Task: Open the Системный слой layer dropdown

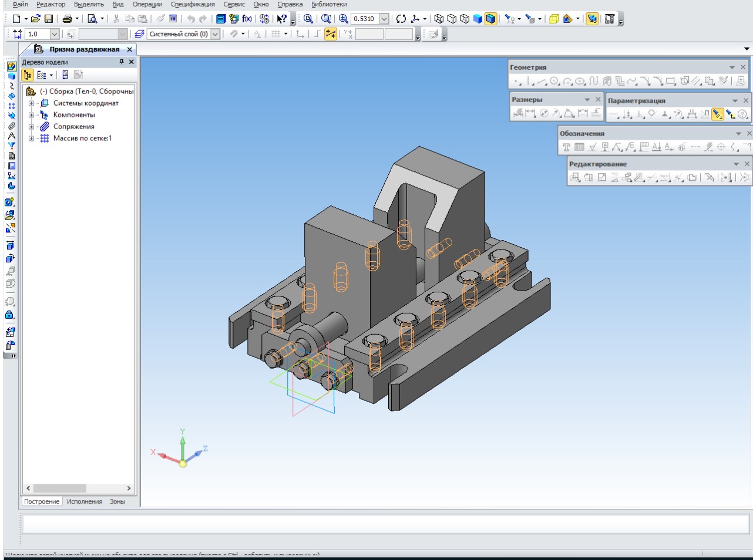Action: coord(215,34)
